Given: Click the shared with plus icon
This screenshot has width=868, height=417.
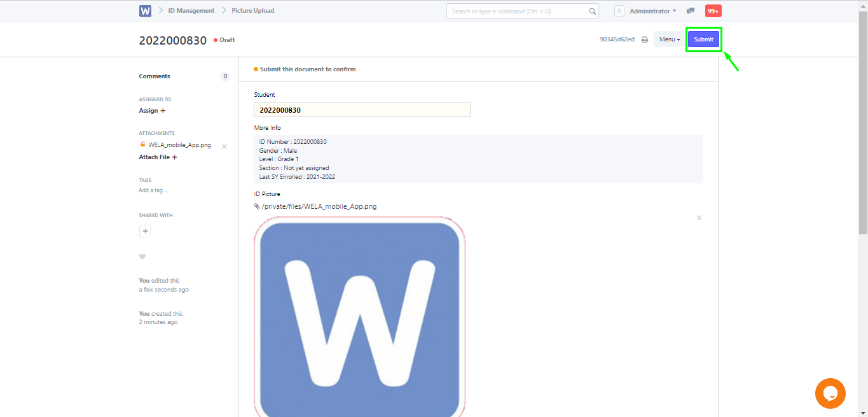Looking at the screenshot, I should (146, 231).
